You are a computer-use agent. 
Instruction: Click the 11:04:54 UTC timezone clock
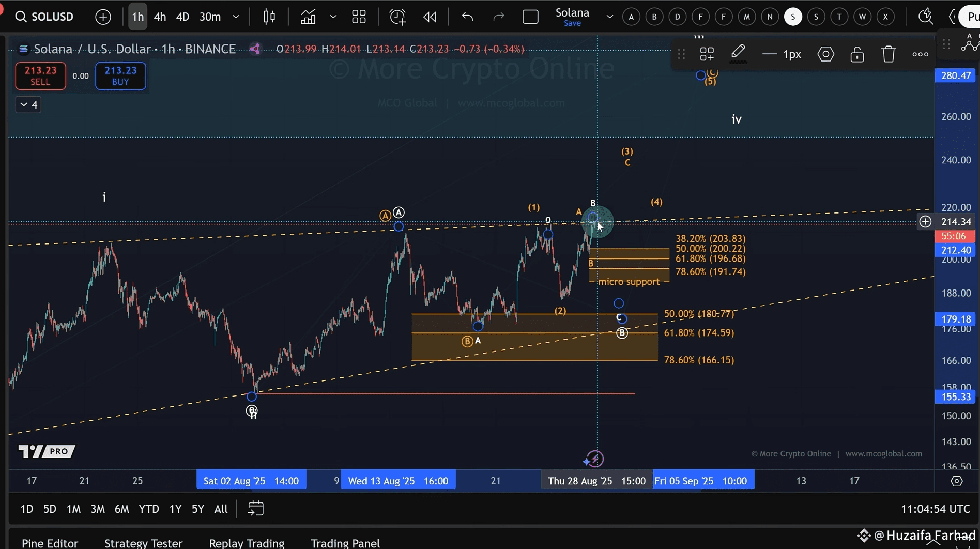pos(935,509)
